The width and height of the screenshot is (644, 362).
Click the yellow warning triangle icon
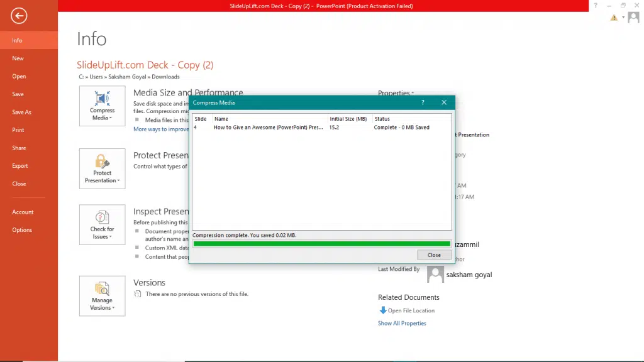point(614,18)
